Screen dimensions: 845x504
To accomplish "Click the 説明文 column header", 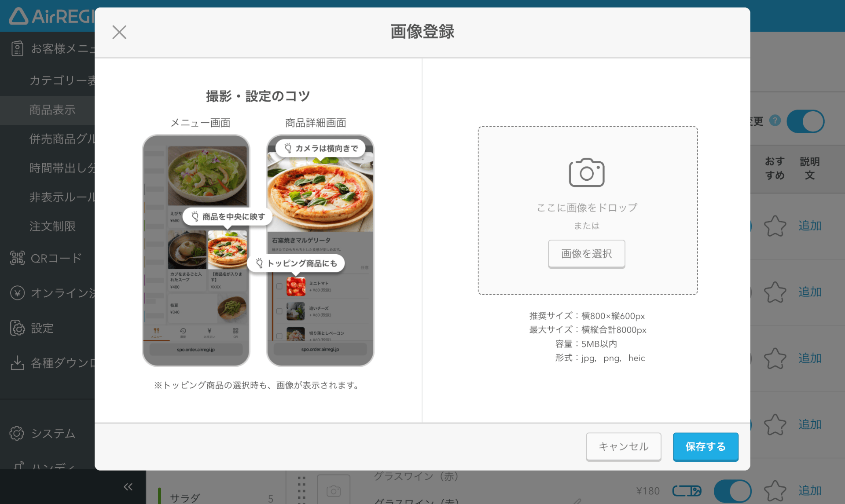I will (x=810, y=168).
